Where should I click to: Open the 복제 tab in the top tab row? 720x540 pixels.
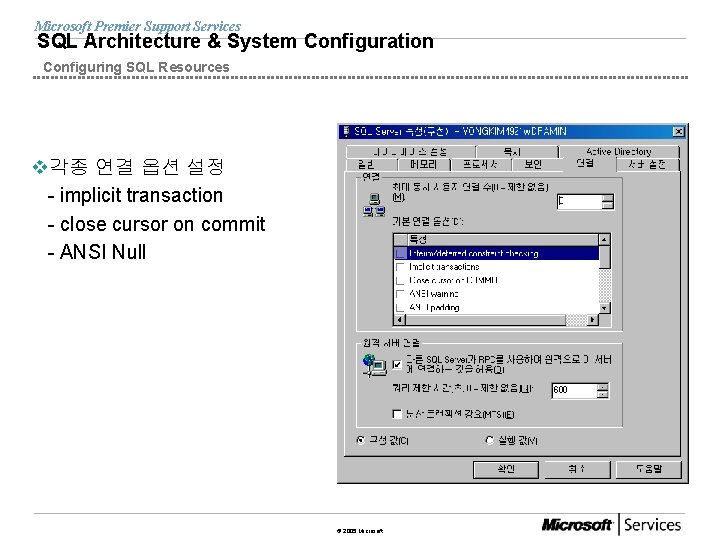(x=513, y=152)
